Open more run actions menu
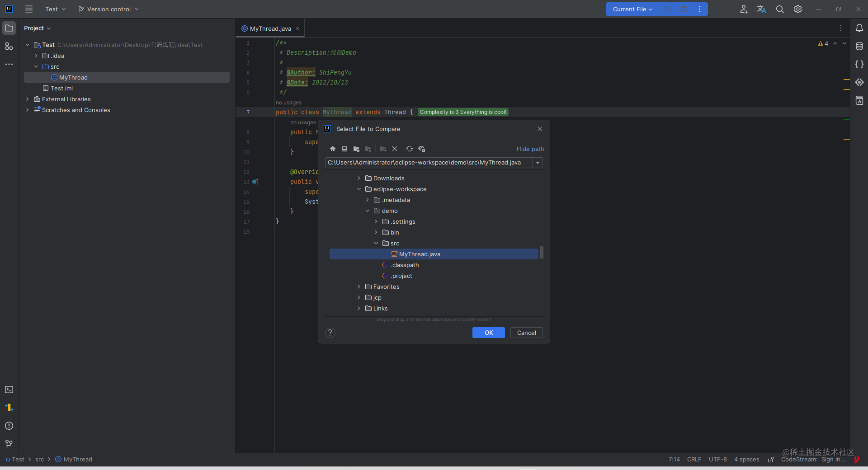Screen dimensions: 868x470 700,9
